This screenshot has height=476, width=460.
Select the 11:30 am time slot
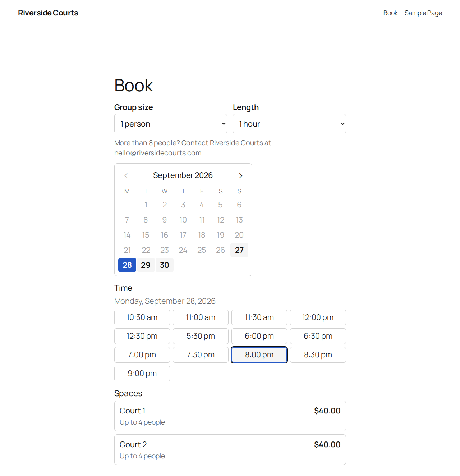(259, 317)
